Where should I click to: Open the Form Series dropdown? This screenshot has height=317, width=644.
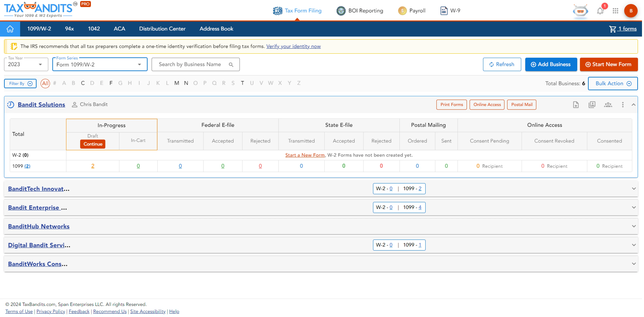pyautogui.click(x=100, y=65)
